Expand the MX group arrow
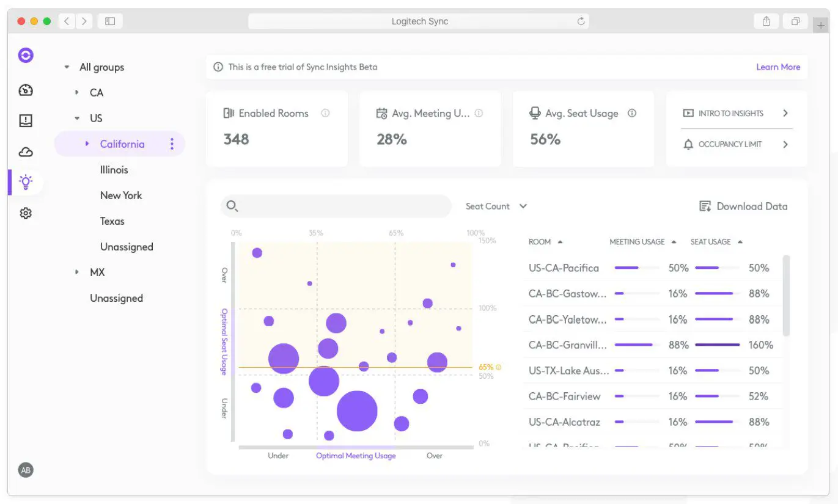Image resolution: width=838 pixels, height=504 pixels. 77,272
